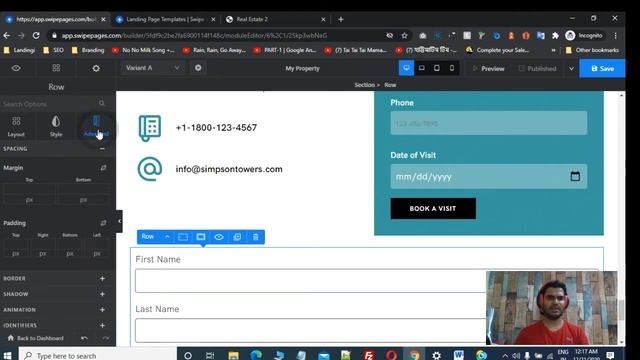This screenshot has height=360, width=640.
Task: Open Opera browser from taskbar
Action: tap(391, 355)
